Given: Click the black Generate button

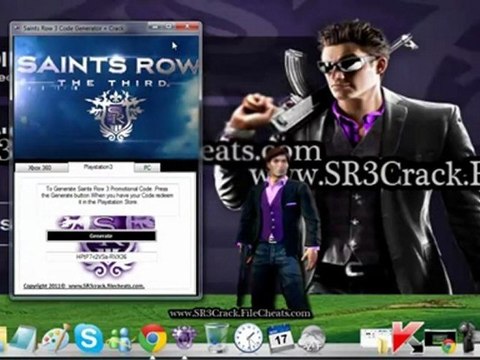Looking at the screenshot, I should click(x=101, y=236).
